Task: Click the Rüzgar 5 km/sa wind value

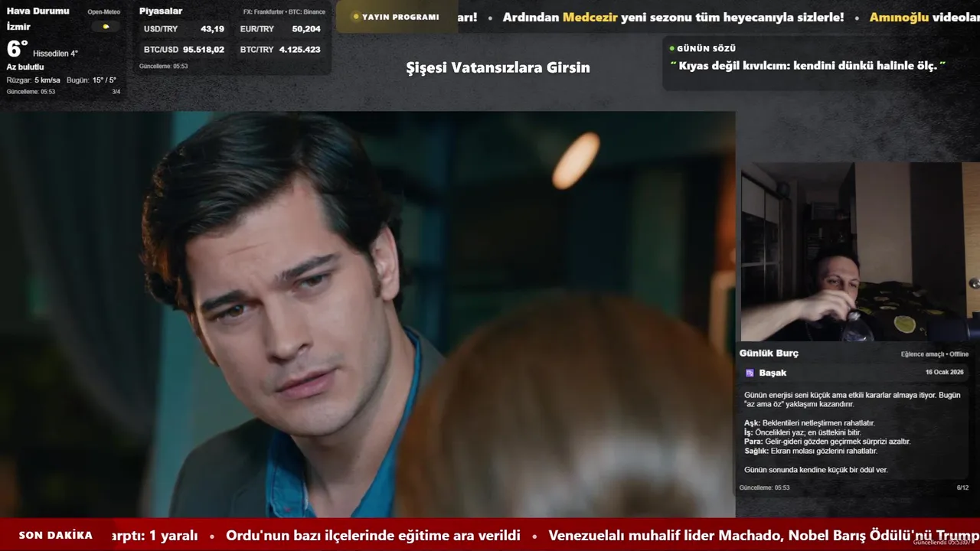Action: (x=33, y=80)
